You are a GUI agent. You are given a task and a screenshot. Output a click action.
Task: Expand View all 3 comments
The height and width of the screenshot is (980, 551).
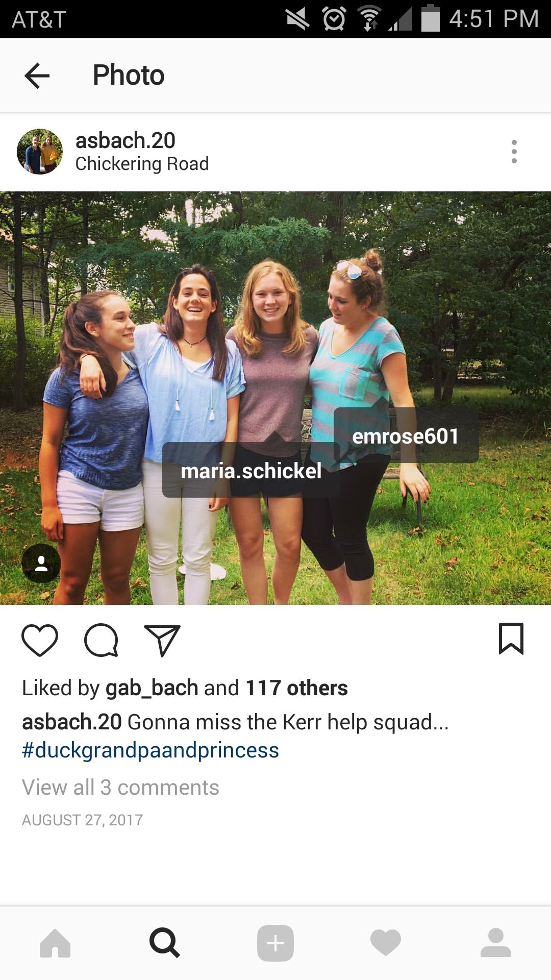(120, 787)
